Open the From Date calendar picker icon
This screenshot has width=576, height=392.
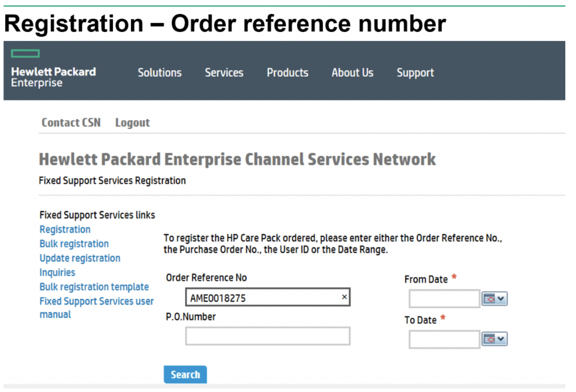(x=495, y=299)
